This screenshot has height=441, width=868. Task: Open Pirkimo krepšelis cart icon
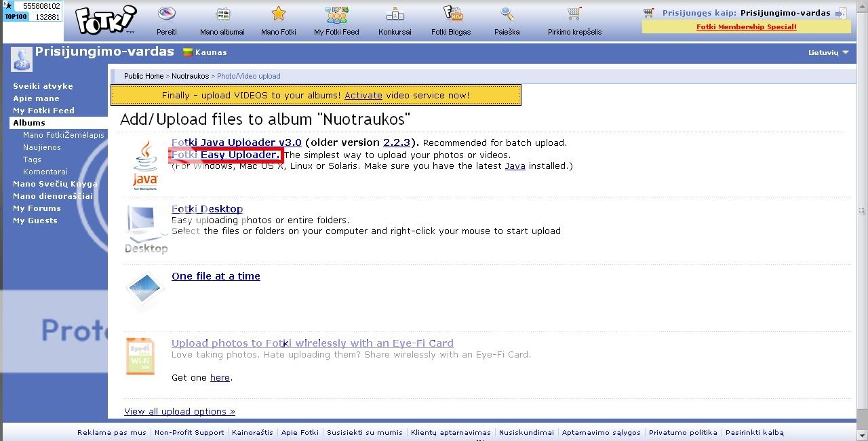tap(574, 14)
